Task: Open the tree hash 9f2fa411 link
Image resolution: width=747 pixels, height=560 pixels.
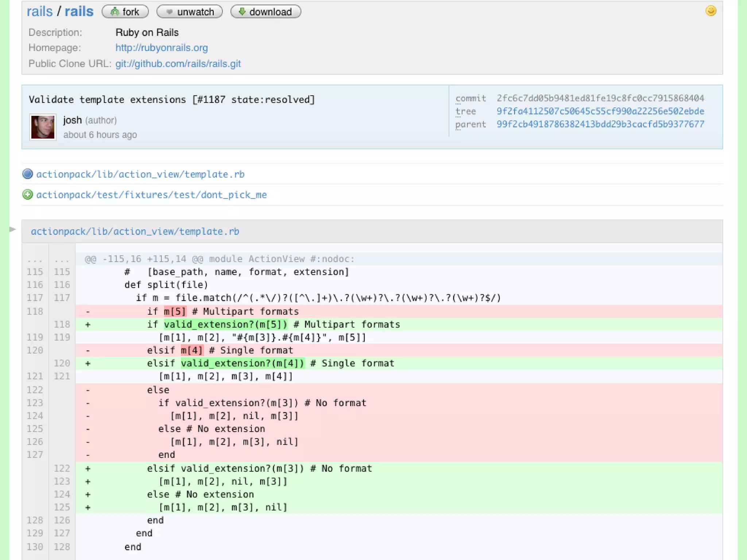Action: coord(600,111)
